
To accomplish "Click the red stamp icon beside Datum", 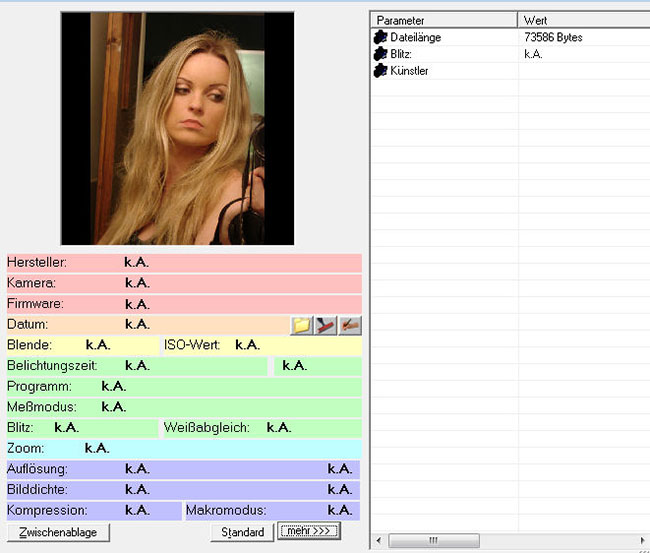I will coord(326,325).
